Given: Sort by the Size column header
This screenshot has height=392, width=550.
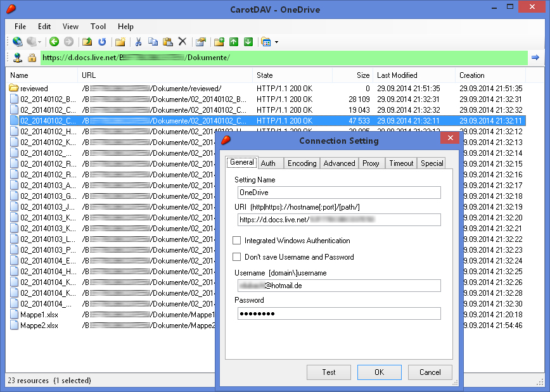Looking at the screenshot, I should pos(352,75).
